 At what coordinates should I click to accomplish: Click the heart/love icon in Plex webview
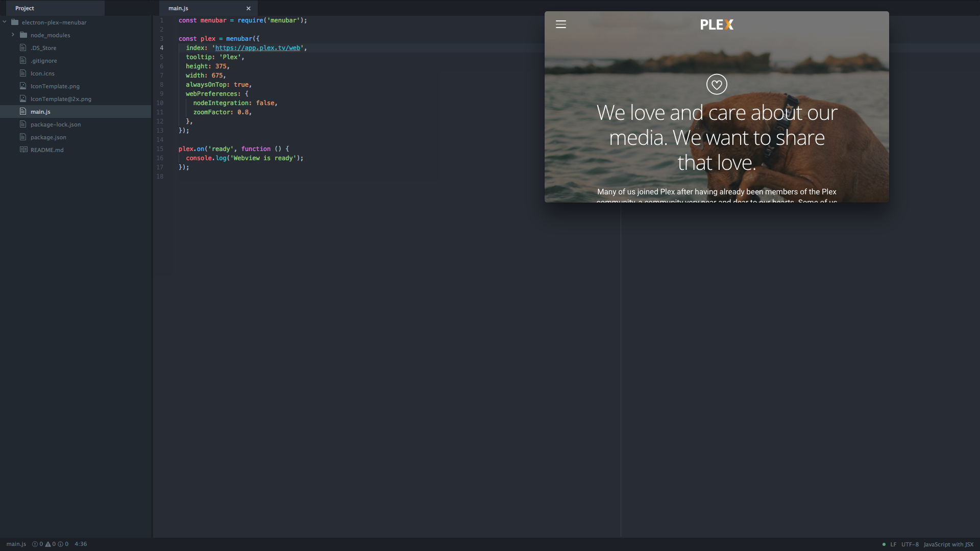(717, 84)
